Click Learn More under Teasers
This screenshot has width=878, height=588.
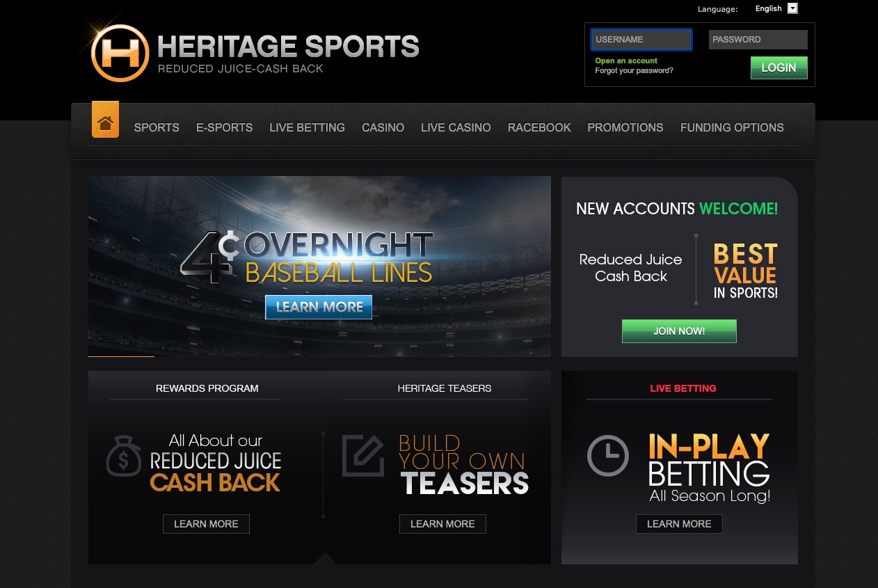[x=442, y=524]
